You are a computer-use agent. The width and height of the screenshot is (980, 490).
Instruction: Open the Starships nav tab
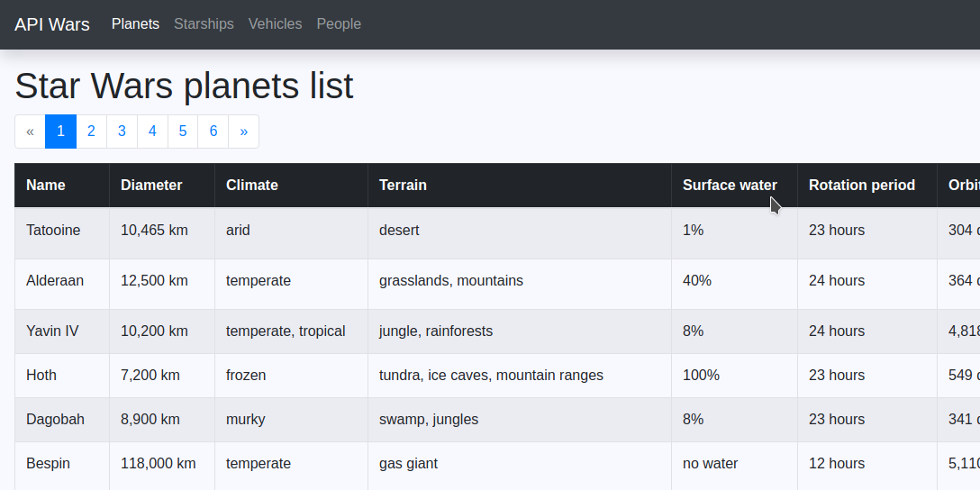coord(204,24)
